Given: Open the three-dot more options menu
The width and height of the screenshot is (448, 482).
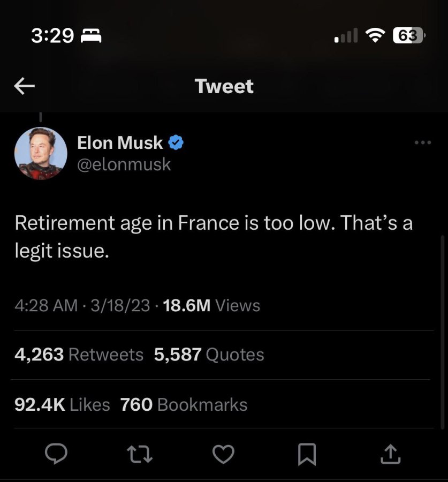Looking at the screenshot, I should tap(422, 142).
